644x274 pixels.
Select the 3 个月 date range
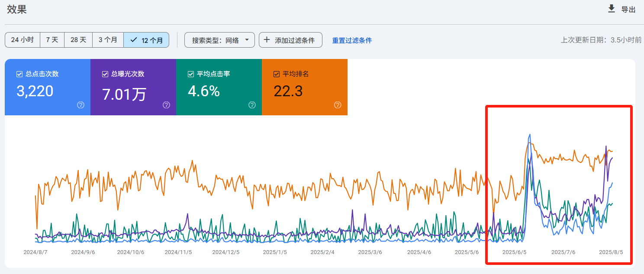108,40
